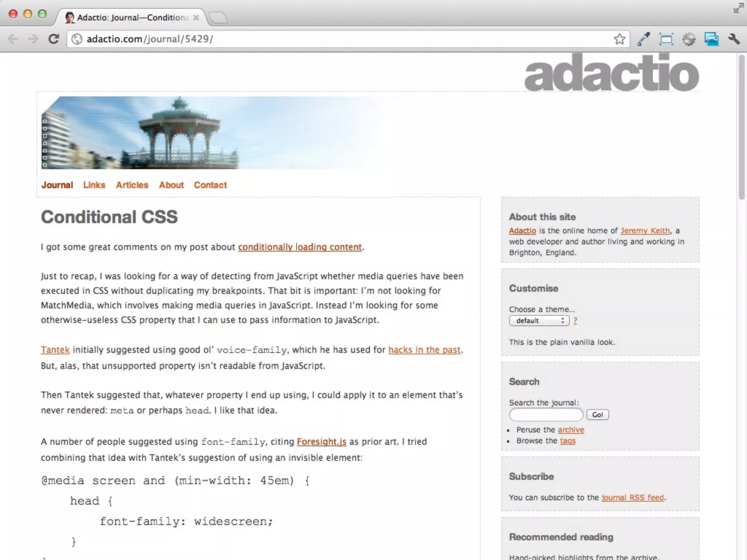The image size is (747, 560).
Task: Open a new tab with the tab button
Action: (x=219, y=17)
